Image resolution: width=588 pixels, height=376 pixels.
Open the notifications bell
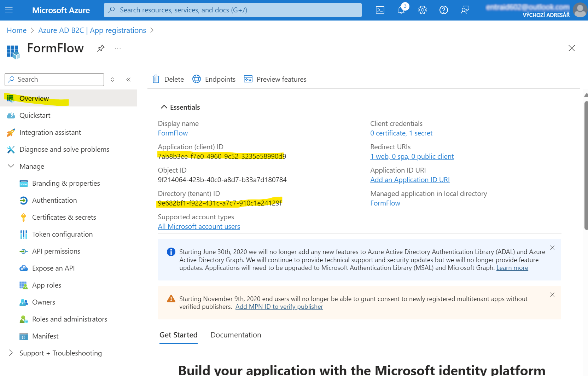click(401, 10)
